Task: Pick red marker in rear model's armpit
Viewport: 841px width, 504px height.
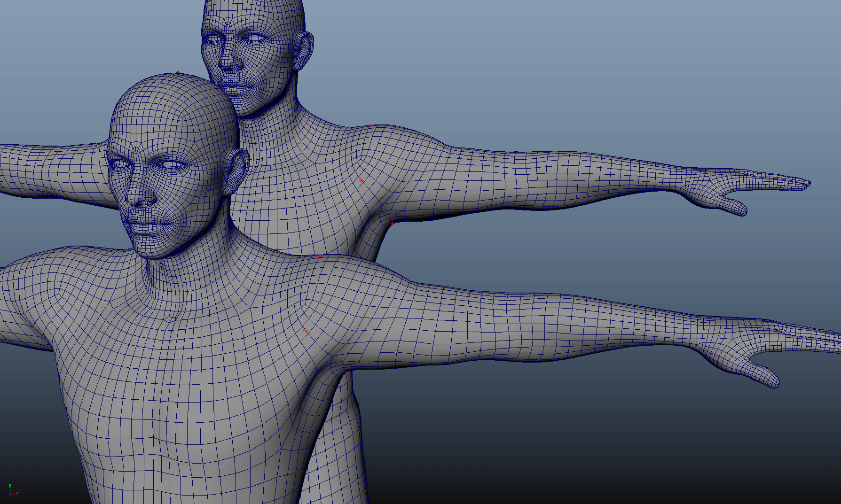Action: tap(392, 224)
